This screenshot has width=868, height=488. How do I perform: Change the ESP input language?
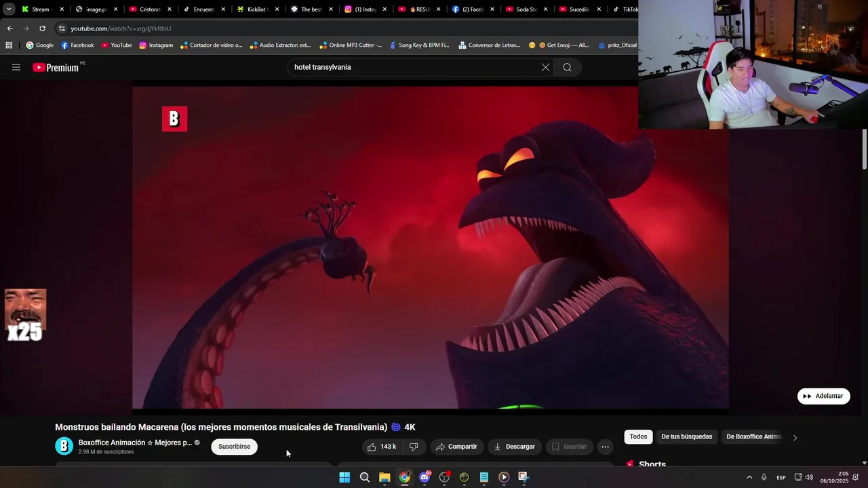[x=781, y=477]
